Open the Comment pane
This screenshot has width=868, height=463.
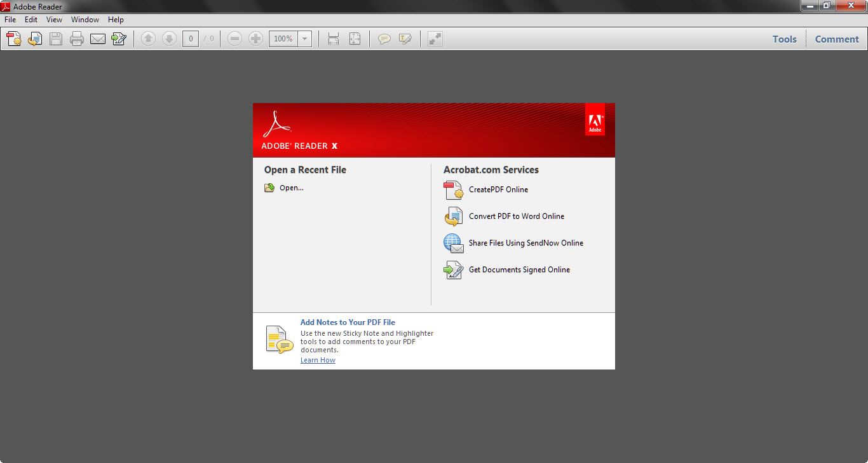click(837, 39)
